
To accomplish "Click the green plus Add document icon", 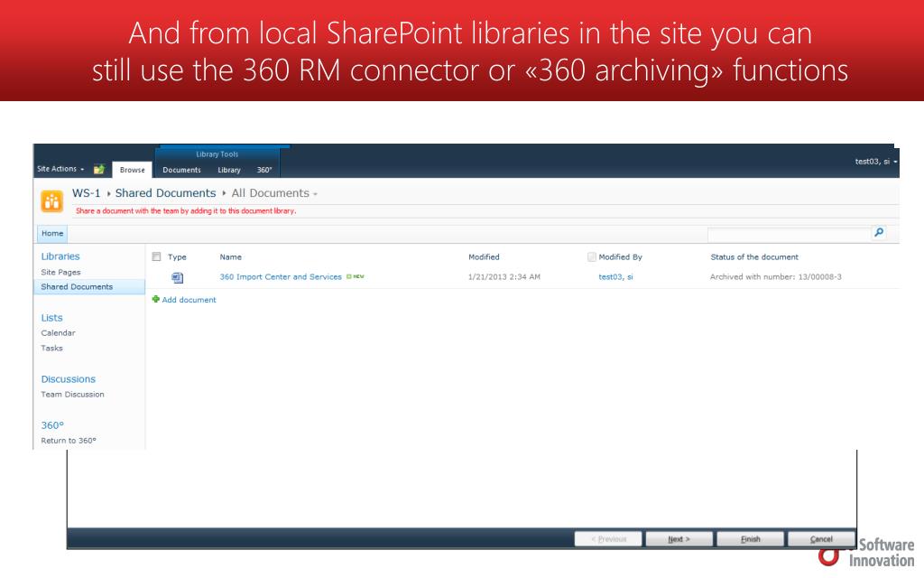I will tap(155, 299).
